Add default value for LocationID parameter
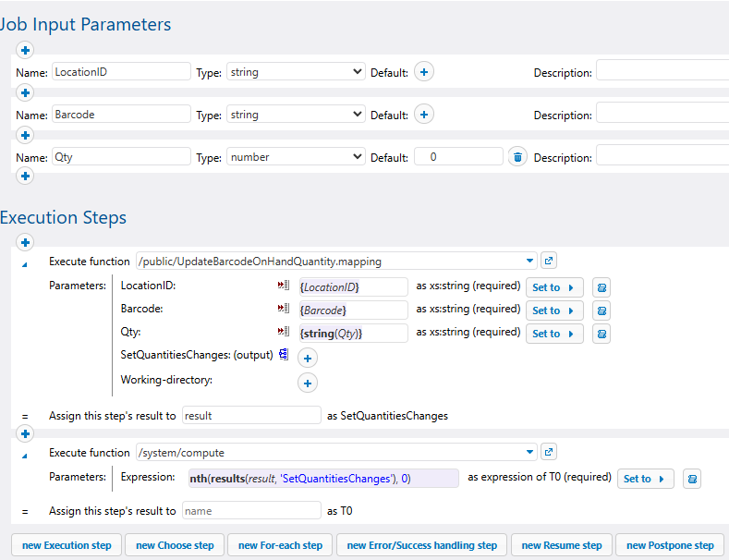729x560 pixels. pyautogui.click(x=424, y=72)
